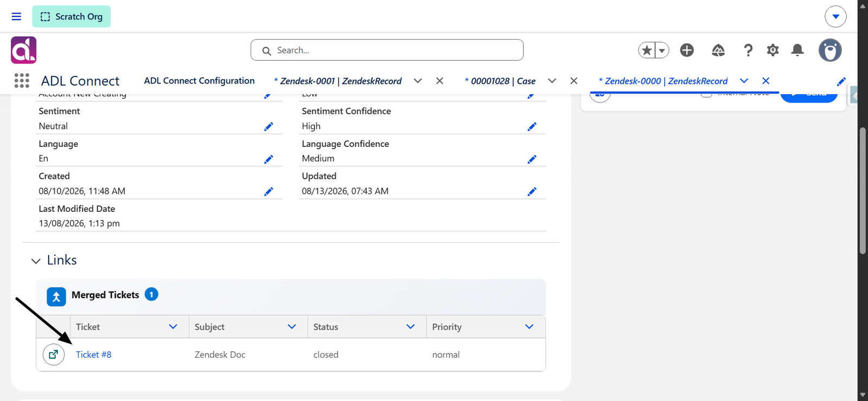The width and height of the screenshot is (868, 401).
Task: Open the Subject column dropdown
Action: (292, 327)
